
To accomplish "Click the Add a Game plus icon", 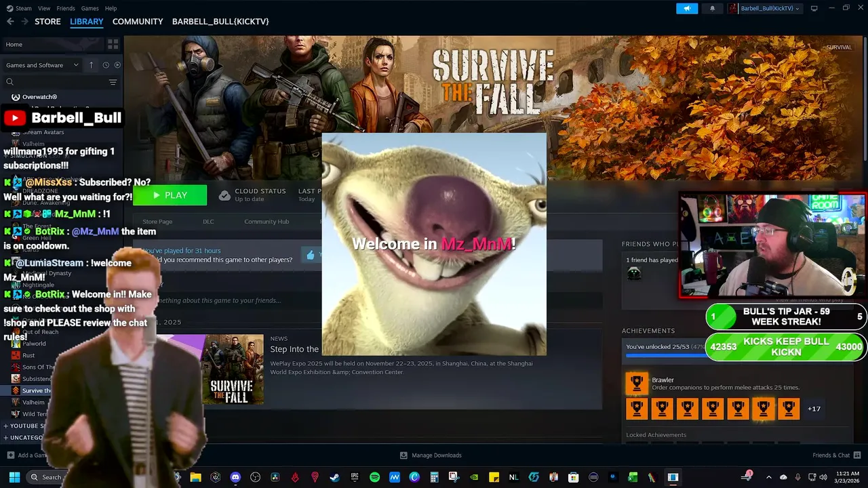I will point(10,455).
